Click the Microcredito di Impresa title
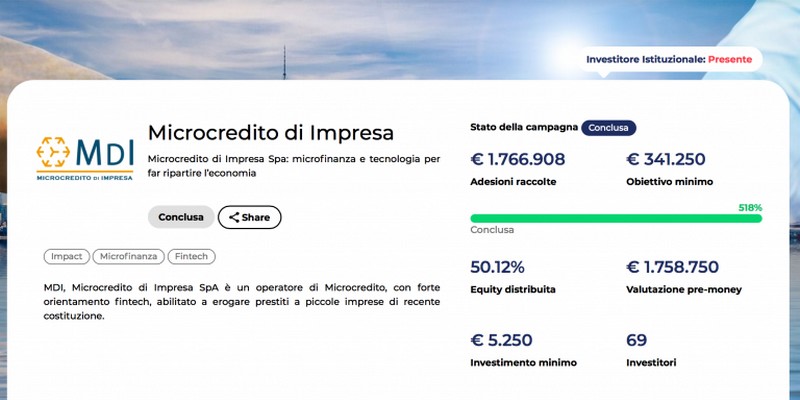The image size is (800, 400). click(270, 133)
